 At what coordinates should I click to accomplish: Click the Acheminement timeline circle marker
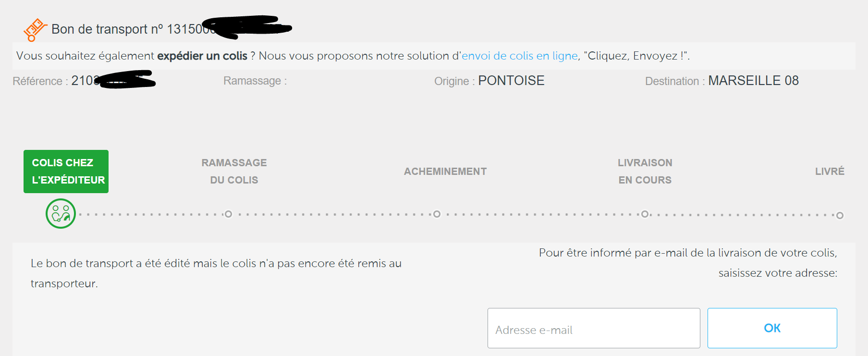[437, 214]
